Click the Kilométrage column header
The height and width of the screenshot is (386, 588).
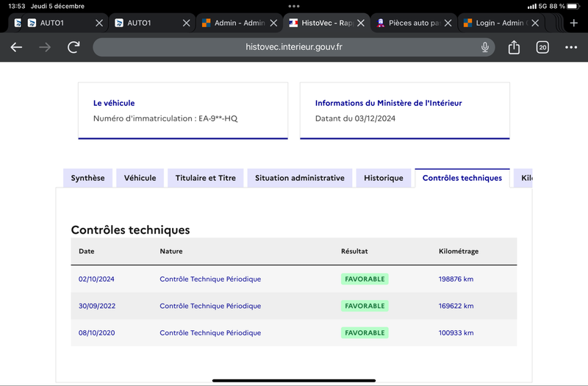459,251
